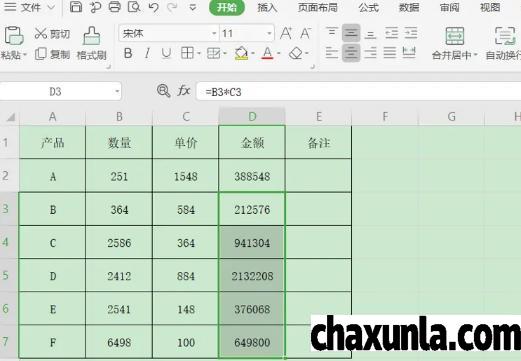The image size is (521, 361).
Task: Toggle Italic formatting
Action: (147, 53)
